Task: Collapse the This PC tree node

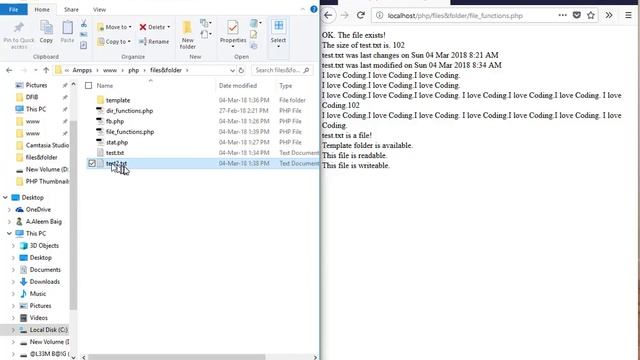Action: (9, 233)
